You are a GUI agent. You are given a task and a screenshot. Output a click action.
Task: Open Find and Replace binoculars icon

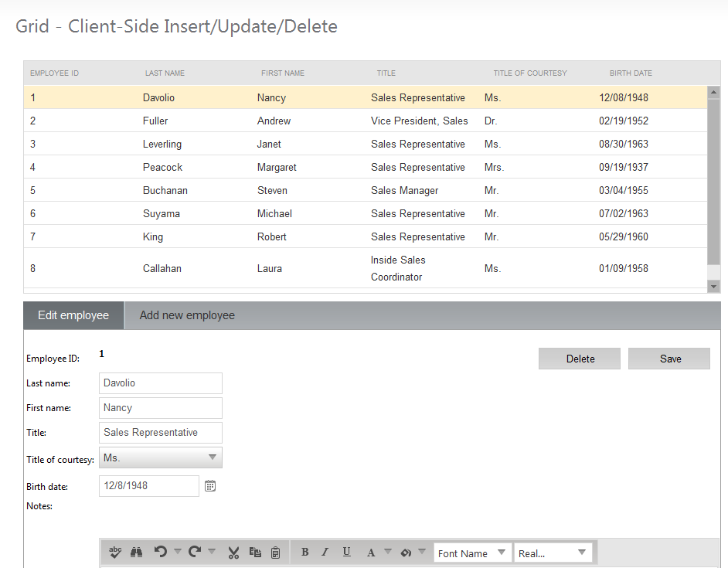(136, 552)
